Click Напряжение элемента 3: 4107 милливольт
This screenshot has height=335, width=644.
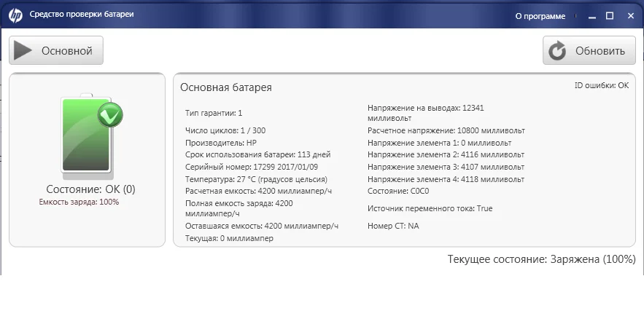(x=446, y=167)
